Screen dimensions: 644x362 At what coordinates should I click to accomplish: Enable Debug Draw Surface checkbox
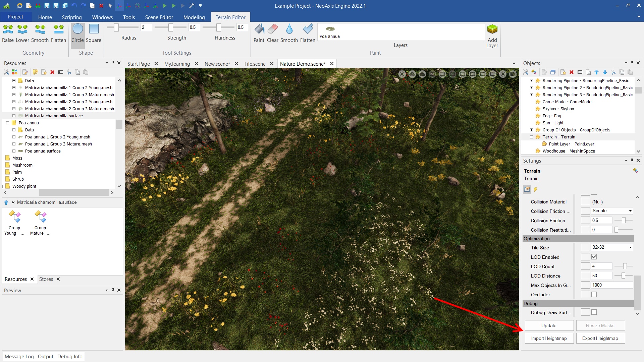[x=594, y=312]
